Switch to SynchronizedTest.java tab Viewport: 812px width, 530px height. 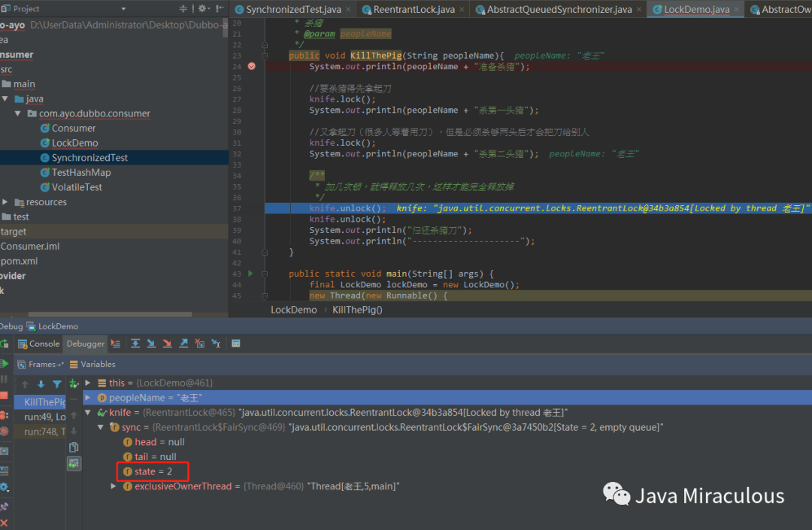tap(293, 9)
